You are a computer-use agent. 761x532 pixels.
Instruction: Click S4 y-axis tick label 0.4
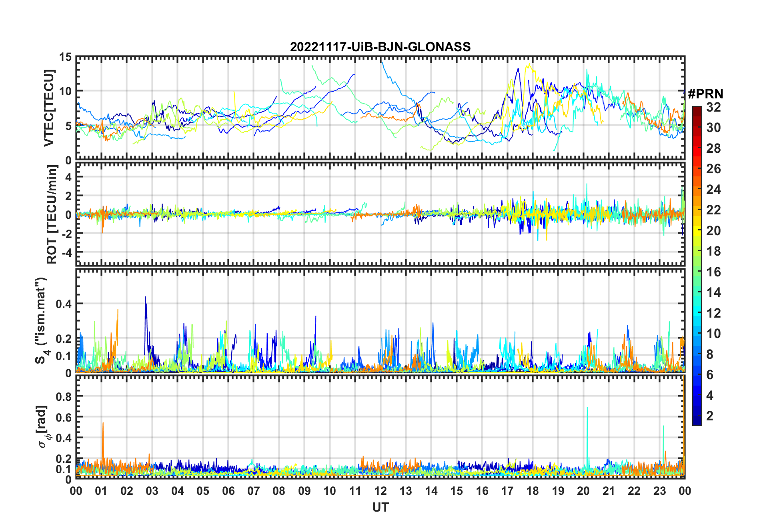[x=64, y=304]
